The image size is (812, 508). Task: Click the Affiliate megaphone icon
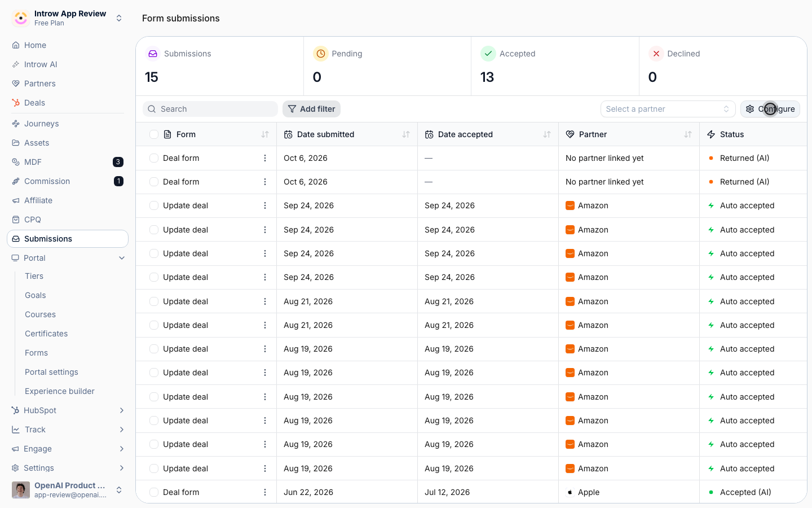click(16, 200)
